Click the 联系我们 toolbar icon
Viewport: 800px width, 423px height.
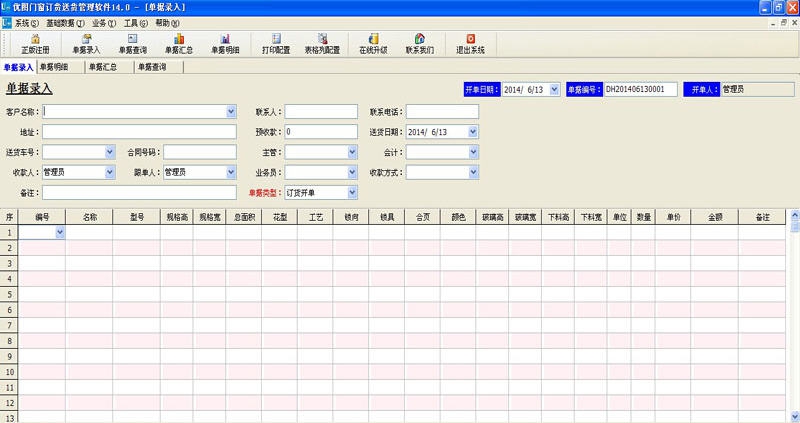(x=419, y=43)
